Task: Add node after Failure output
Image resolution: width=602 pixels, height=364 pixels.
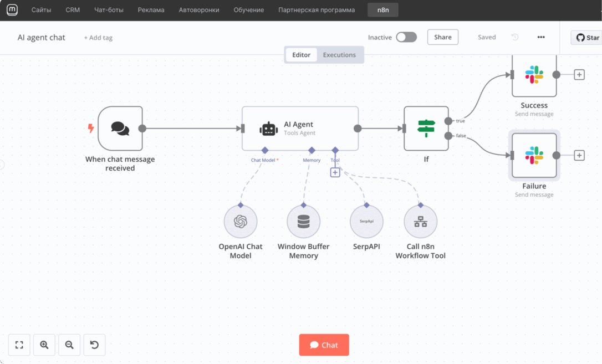Action: pos(579,156)
